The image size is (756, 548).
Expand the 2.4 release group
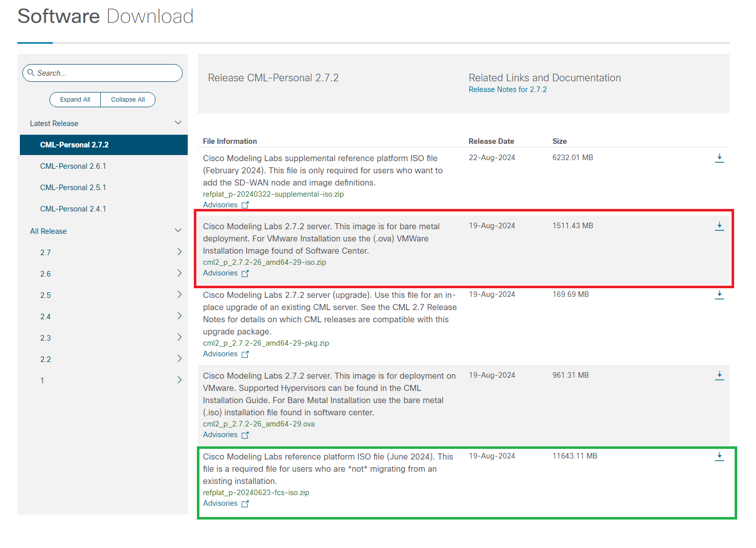pos(179,316)
